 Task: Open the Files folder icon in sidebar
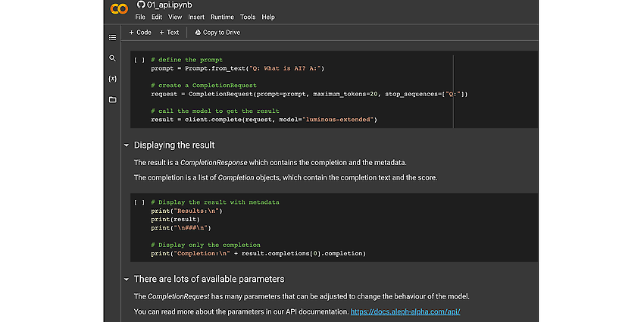point(113,100)
